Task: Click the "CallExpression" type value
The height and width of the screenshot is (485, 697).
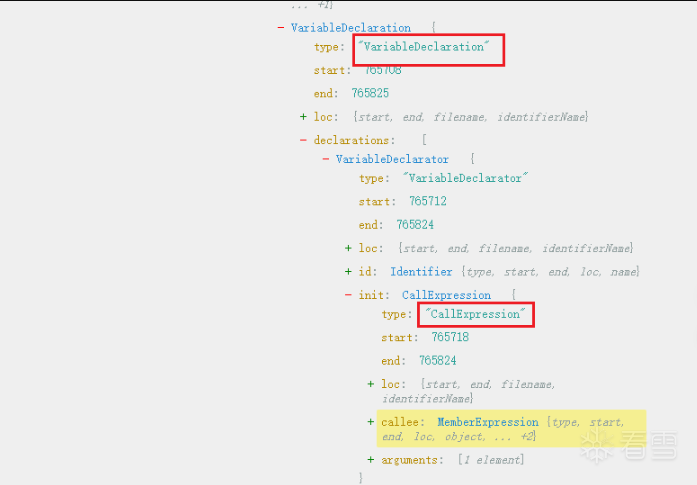Action: [x=475, y=314]
